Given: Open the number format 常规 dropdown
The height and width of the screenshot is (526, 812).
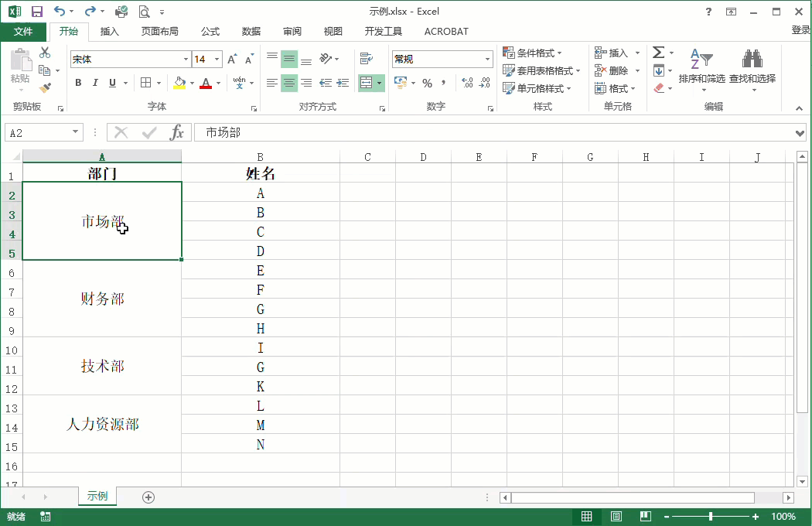Looking at the screenshot, I should (487, 59).
